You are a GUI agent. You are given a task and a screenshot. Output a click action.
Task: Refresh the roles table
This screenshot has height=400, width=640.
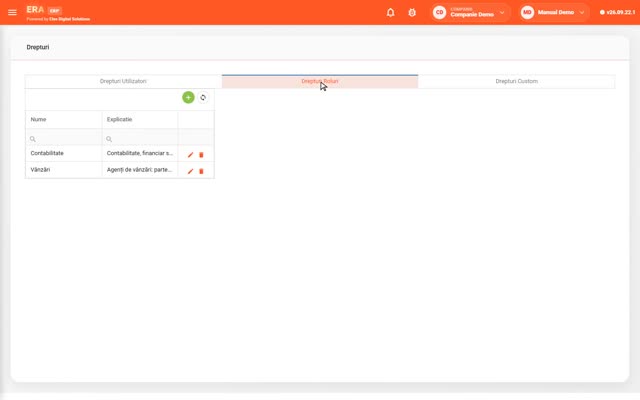(203, 98)
